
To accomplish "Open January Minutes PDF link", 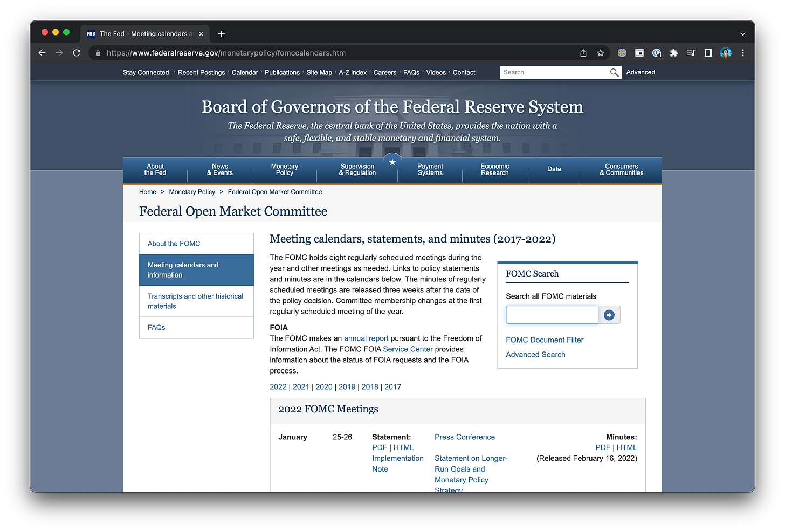I will [x=603, y=448].
